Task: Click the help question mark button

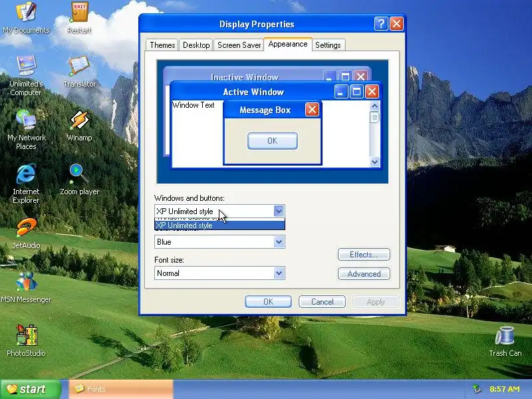Action: coord(381,24)
